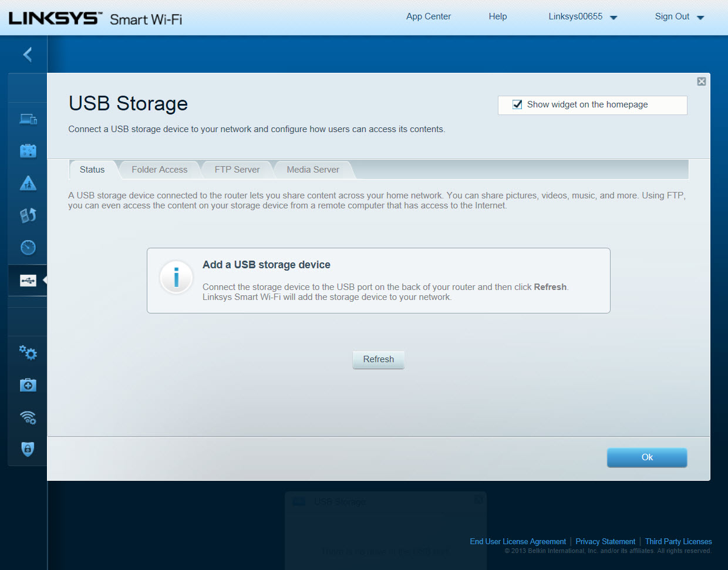Image resolution: width=728 pixels, height=570 pixels.
Task: Open the Guest Access sidebar icon
Action: (x=28, y=151)
